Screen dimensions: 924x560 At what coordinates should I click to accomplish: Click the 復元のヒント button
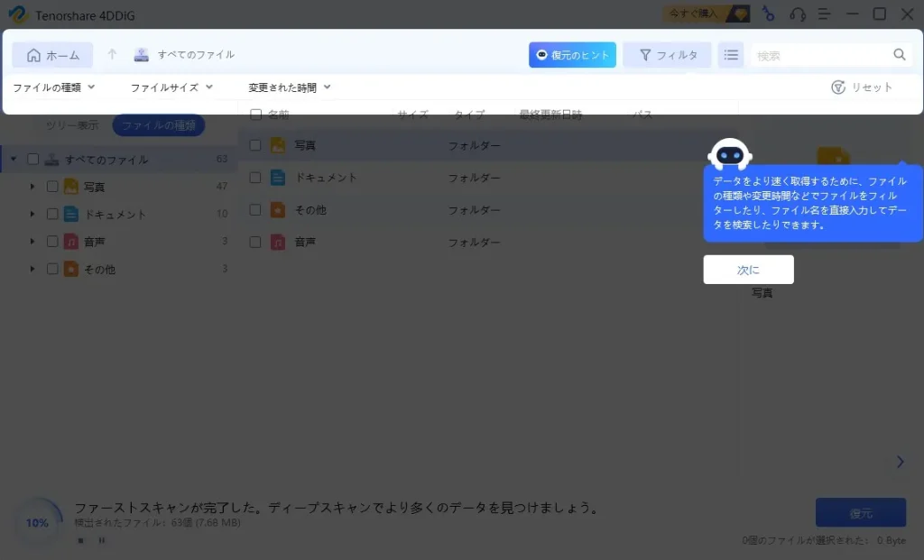572,55
